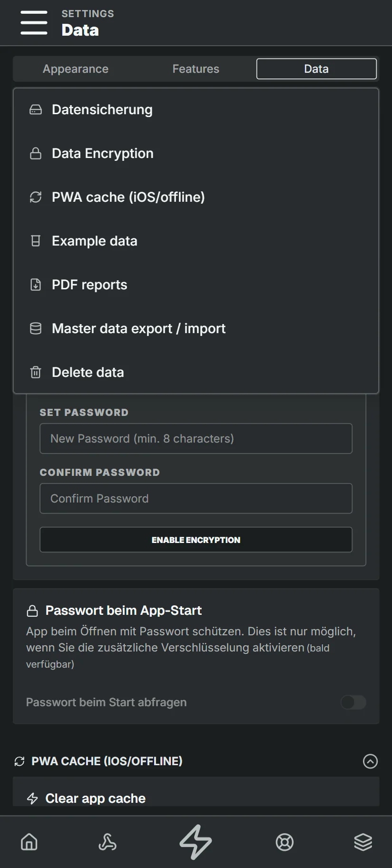Toggle Passwort beim Start abfragen switch
Viewport: 392px width, 868px height.
(353, 702)
